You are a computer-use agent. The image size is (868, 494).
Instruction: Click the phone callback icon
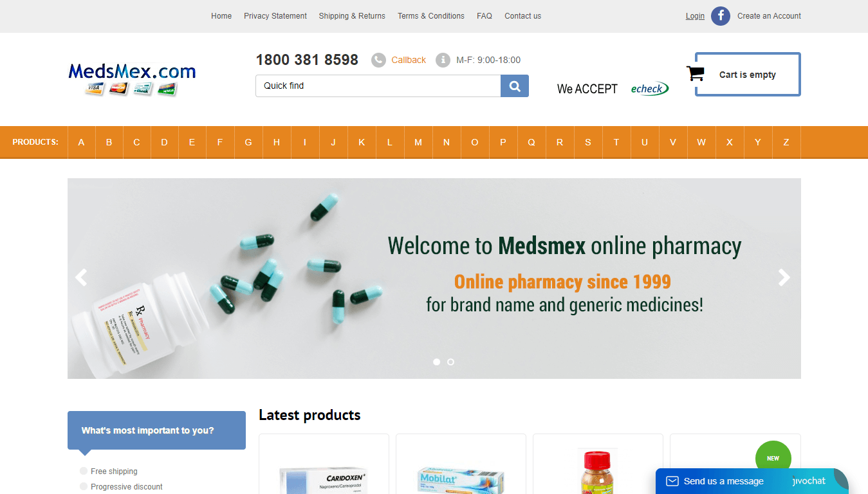point(378,60)
